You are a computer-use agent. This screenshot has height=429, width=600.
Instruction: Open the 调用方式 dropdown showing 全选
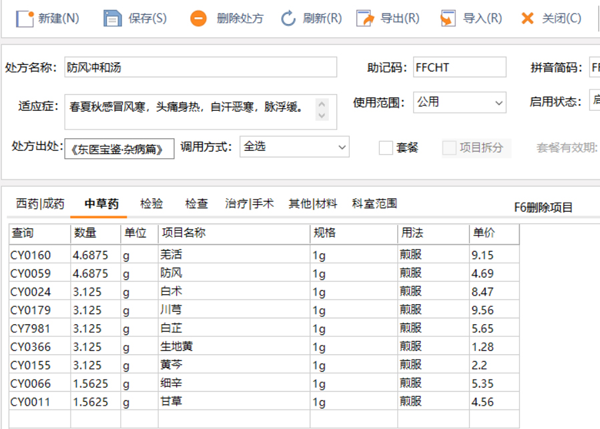294,147
